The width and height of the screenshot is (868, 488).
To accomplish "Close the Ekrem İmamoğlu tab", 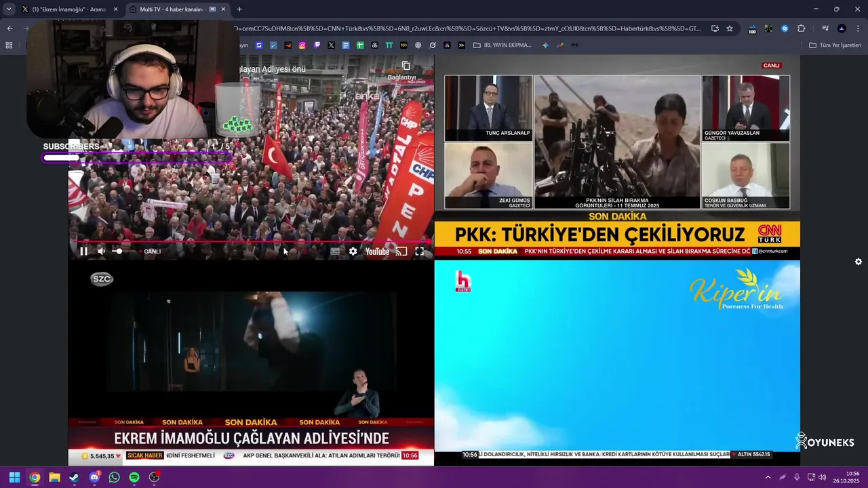I will pyautogui.click(x=115, y=9).
